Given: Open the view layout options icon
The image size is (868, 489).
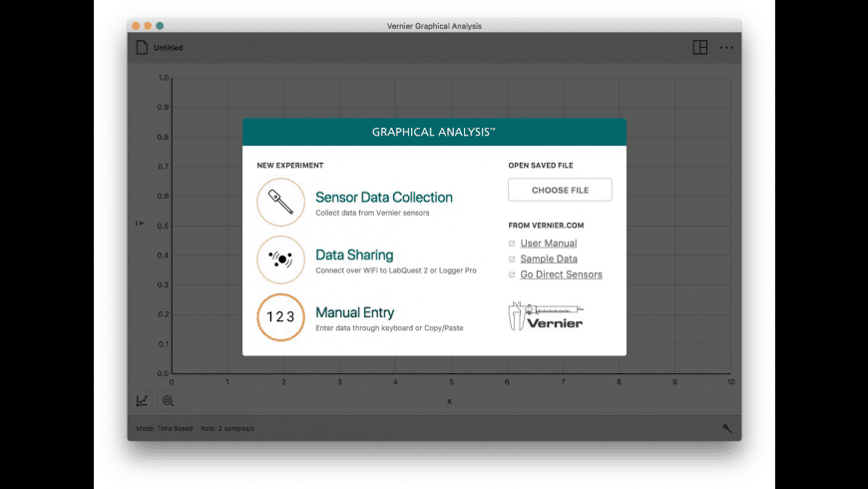Looking at the screenshot, I should (700, 48).
